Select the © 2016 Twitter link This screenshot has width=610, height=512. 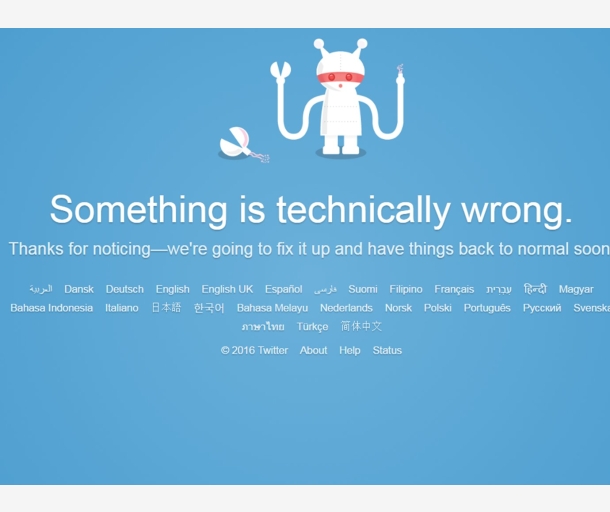(x=254, y=351)
